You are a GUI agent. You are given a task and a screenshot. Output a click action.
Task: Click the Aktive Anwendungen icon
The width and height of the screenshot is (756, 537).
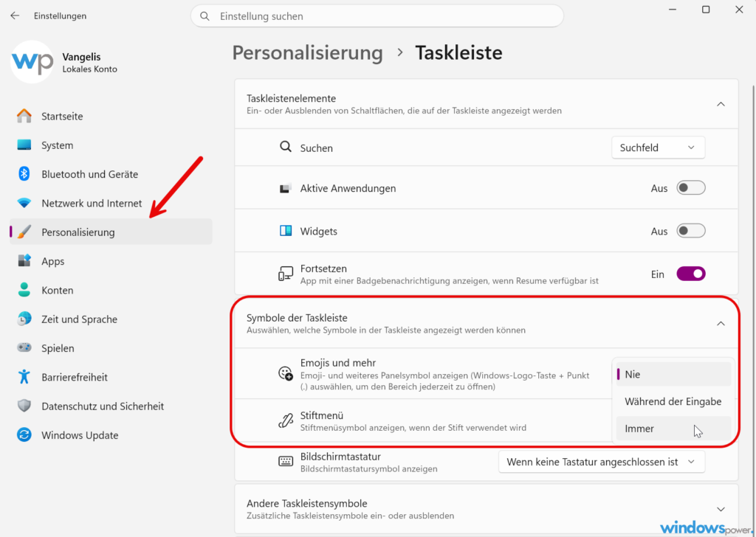pyautogui.click(x=286, y=188)
